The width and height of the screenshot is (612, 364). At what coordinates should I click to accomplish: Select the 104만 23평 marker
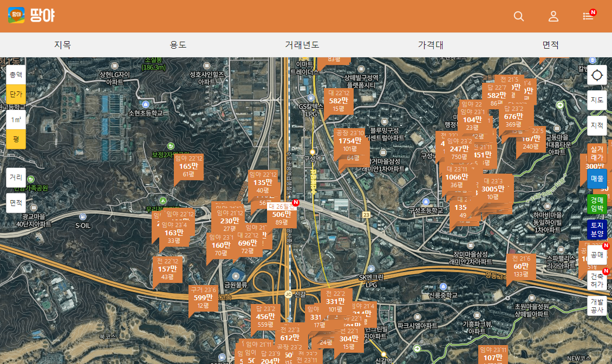(472, 121)
